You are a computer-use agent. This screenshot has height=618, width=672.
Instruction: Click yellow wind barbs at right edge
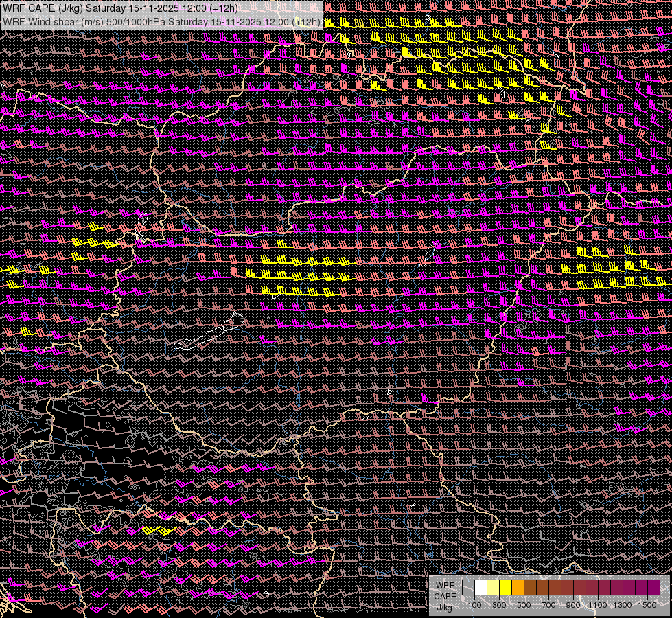(x=618, y=268)
